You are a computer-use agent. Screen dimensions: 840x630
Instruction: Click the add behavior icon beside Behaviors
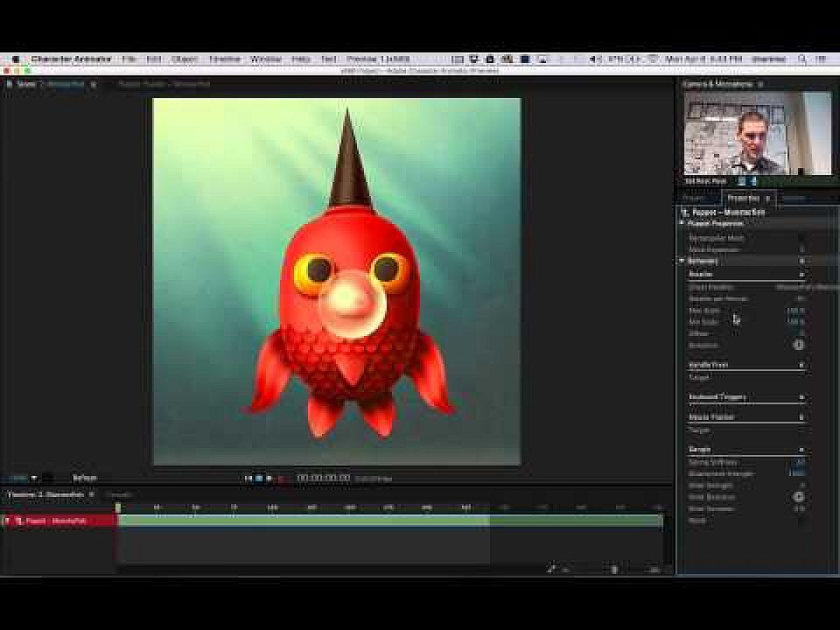tap(801, 260)
